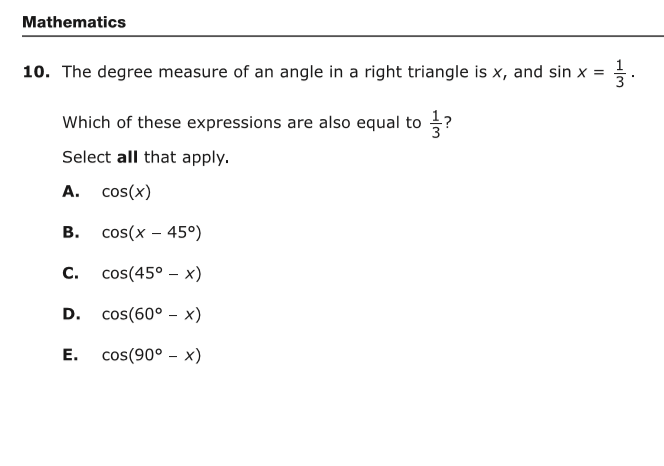Click the cos(x – 45°) expression
The width and height of the screenshot is (664, 466).
coord(152,233)
